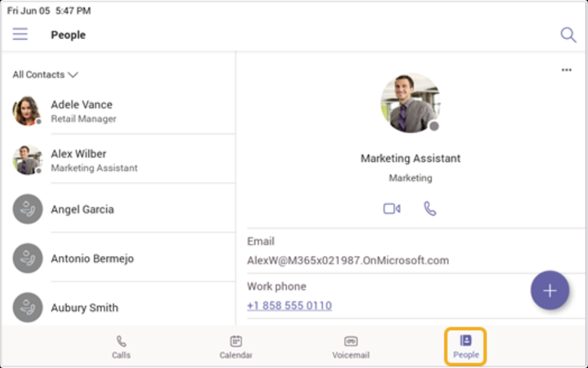Image resolution: width=588 pixels, height=368 pixels.
Task: Call the work phone number +1 858 555 0110
Action: tap(289, 306)
